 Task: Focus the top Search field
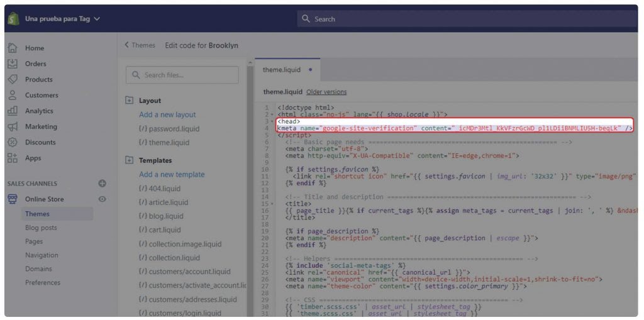pyautogui.click(x=467, y=19)
